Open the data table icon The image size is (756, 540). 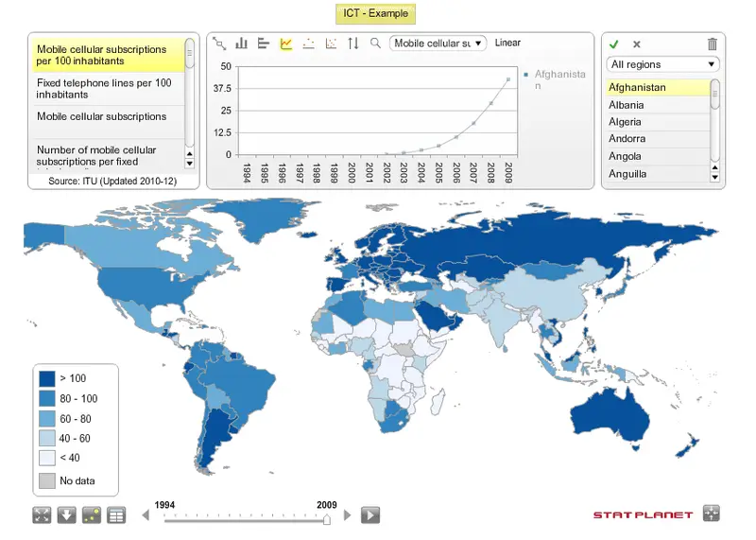[116, 514]
